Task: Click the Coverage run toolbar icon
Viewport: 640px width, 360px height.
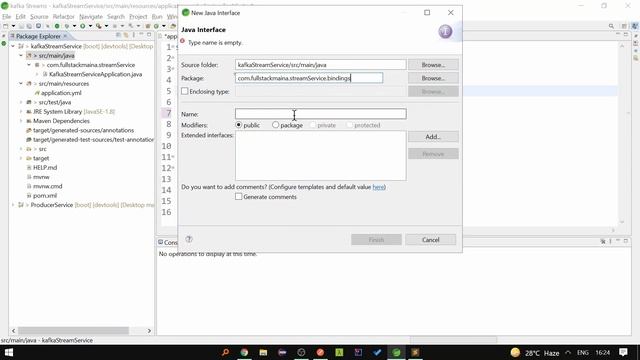Action: click(98, 26)
